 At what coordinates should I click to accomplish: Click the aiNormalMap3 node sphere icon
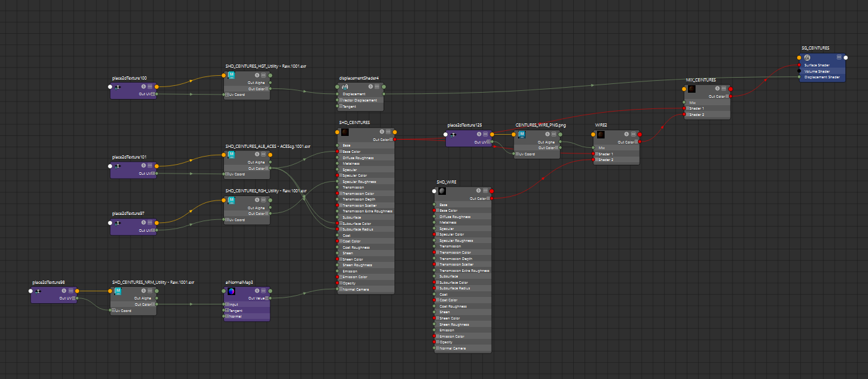(x=231, y=291)
